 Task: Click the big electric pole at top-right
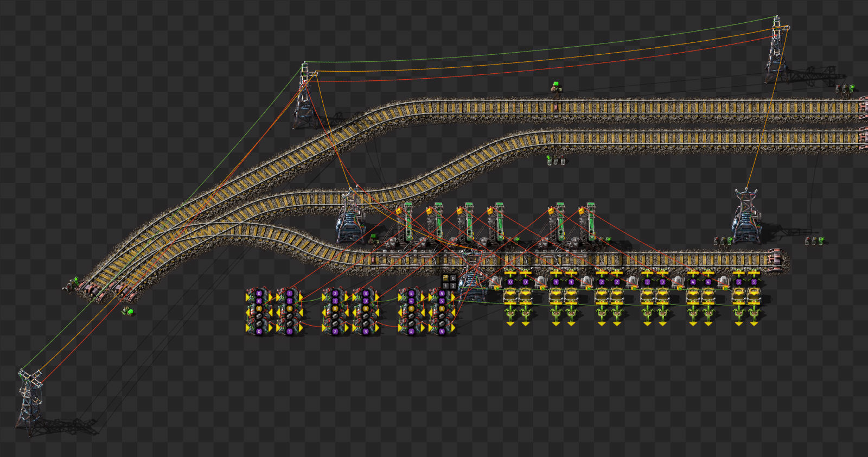tap(777, 49)
